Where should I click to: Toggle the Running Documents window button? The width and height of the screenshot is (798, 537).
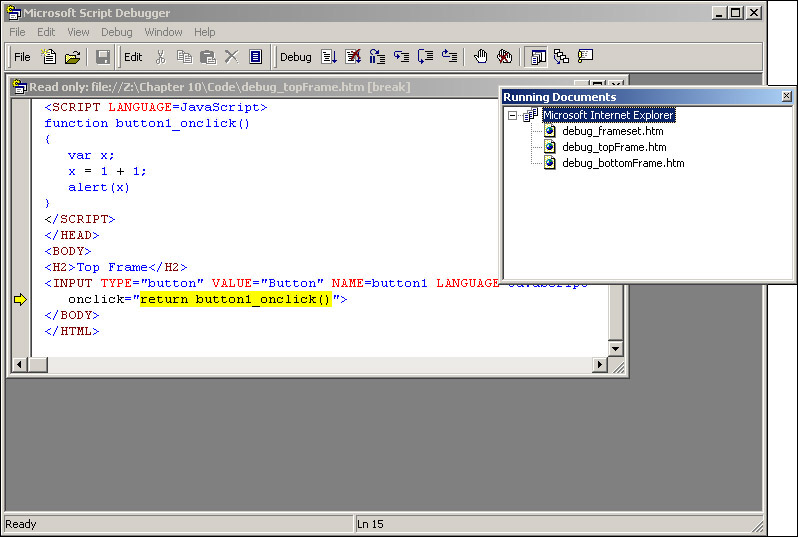[x=538, y=57]
